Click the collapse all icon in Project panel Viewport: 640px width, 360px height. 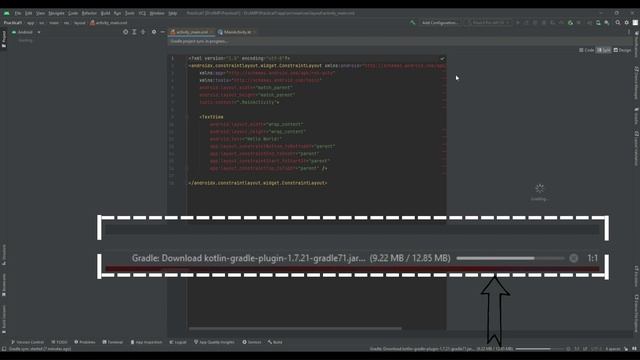click(143, 32)
